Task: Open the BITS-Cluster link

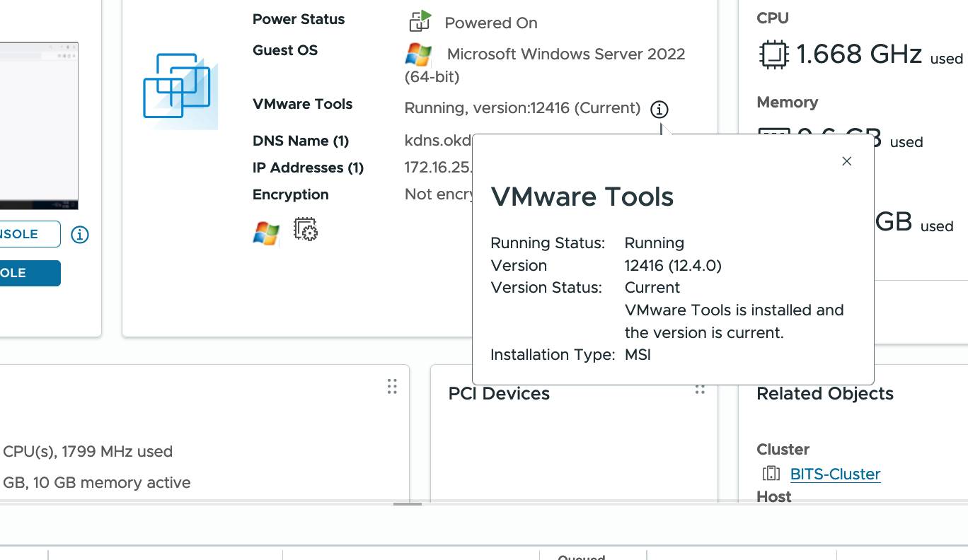Action: pyautogui.click(x=835, y=474)
